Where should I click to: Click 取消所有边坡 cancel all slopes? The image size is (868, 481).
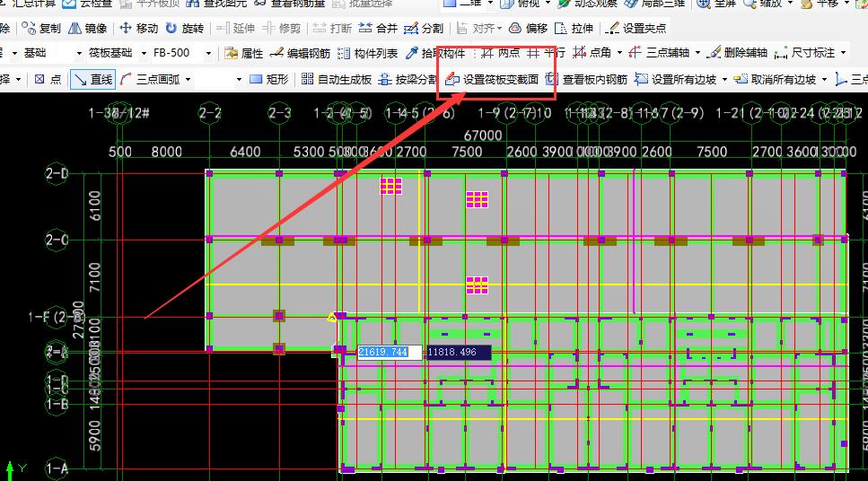[776, 80]
